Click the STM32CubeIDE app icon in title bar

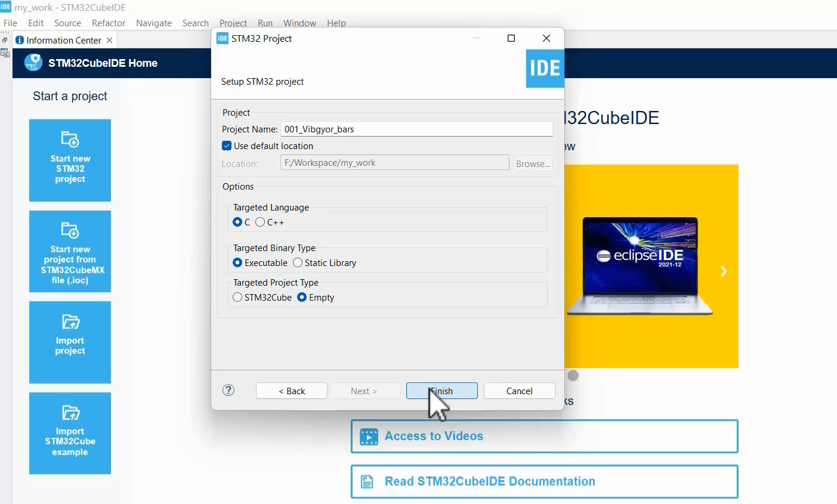(6, 7)
